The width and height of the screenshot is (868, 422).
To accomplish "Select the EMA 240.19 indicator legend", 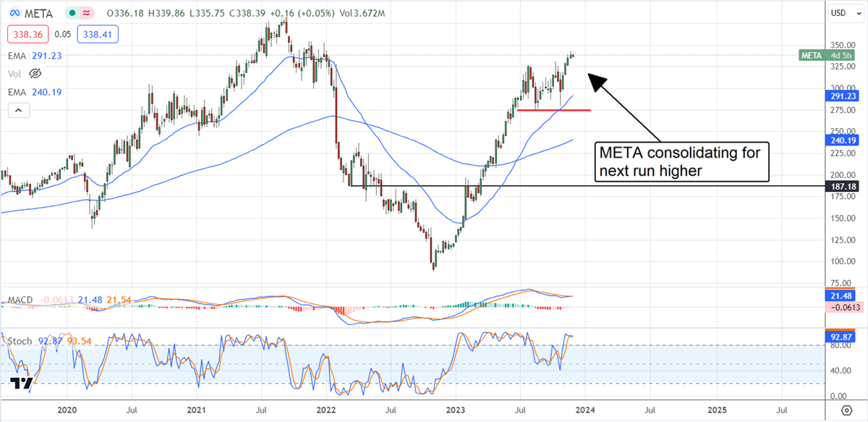I will (x=34, y=92).
